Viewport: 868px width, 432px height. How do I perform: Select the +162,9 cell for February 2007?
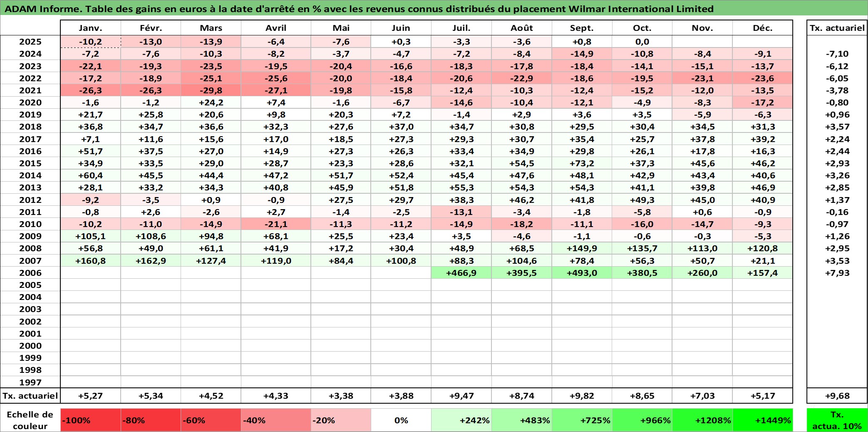click(151, 261)
